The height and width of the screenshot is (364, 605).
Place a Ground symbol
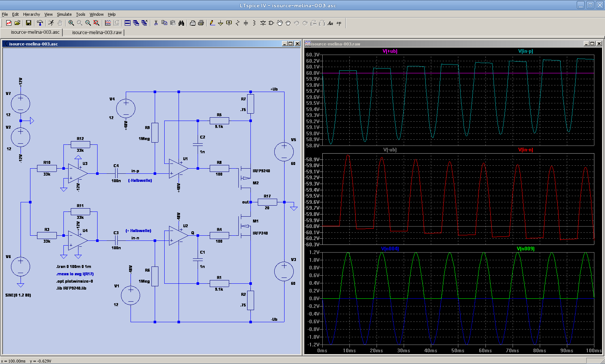point(221,23)
